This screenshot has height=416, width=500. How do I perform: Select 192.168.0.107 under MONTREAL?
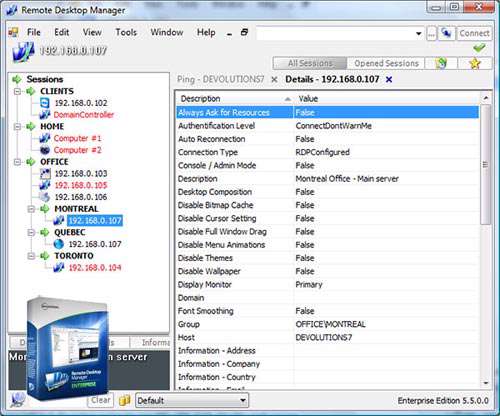coord(95,221)
